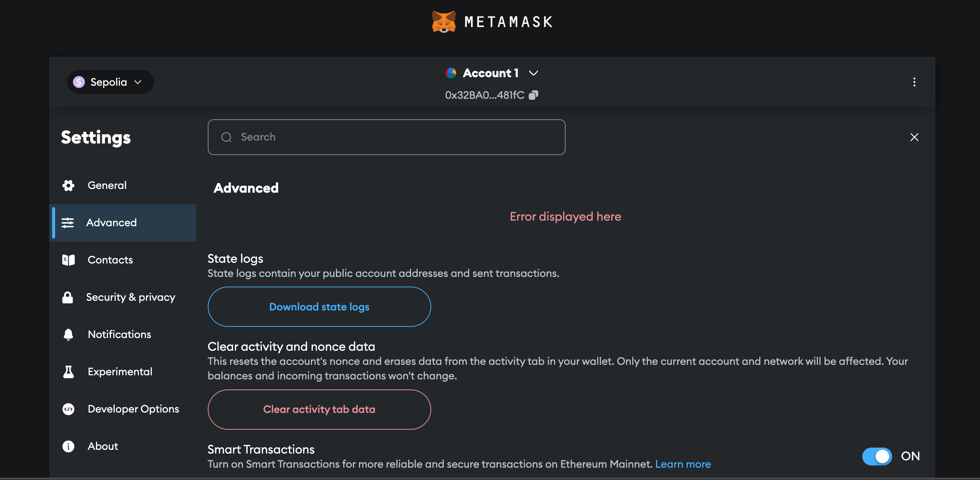Toggle the Smart Transactions switch off
Screen dimensions: 980x480
(x=876, y=457)
